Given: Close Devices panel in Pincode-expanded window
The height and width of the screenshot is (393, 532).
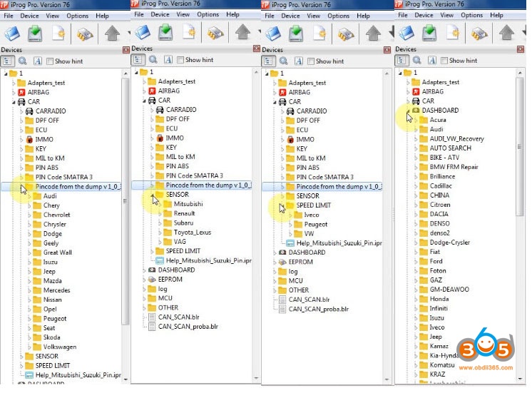Looking at the screenshot, I should (x=126, y=50).
